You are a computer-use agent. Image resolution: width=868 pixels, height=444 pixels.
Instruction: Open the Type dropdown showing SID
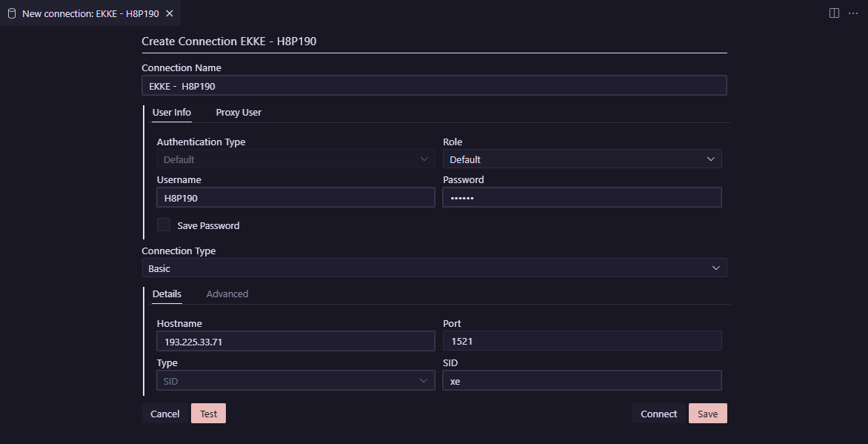295,380
